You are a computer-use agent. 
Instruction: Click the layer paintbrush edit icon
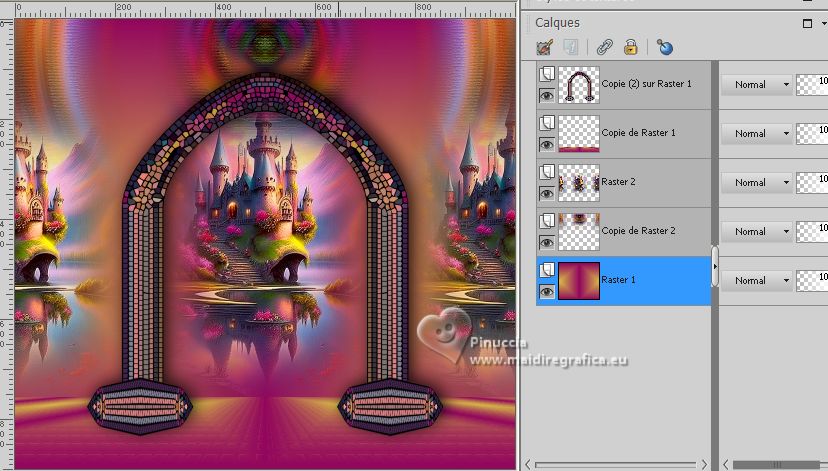(x=544, y=48)
